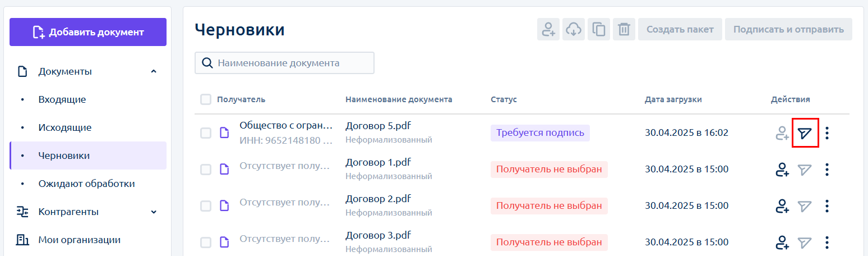868x256 pixels.
Task: Open three-dot menu for Договор 1.pdf
Action: [827, 170]
